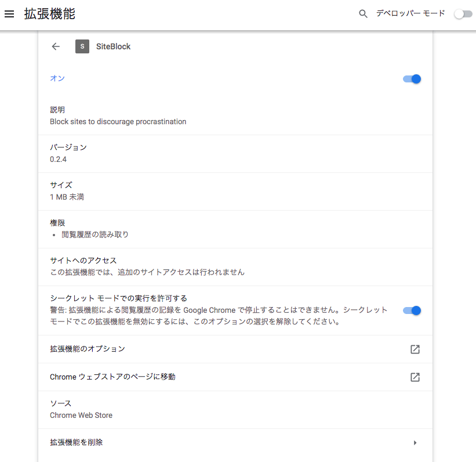Click Chrome ウェブストアのページに移動 label
476x462 pixels.
click(x=112, y=377)
